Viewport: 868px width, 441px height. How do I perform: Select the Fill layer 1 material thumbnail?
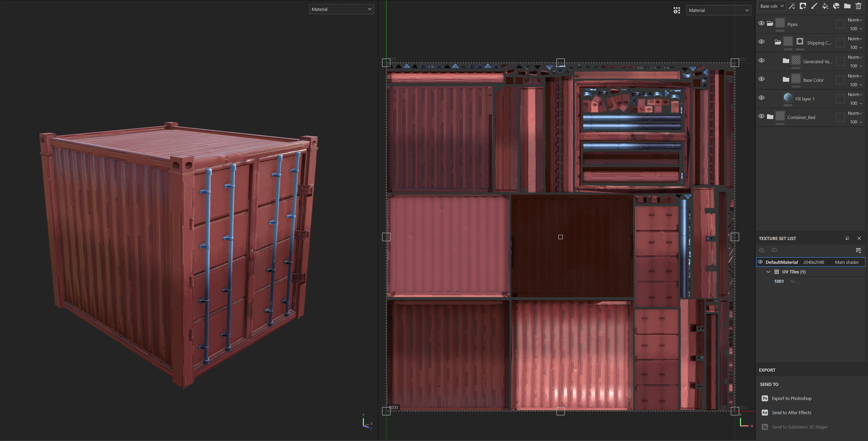(x=788, y=97)
